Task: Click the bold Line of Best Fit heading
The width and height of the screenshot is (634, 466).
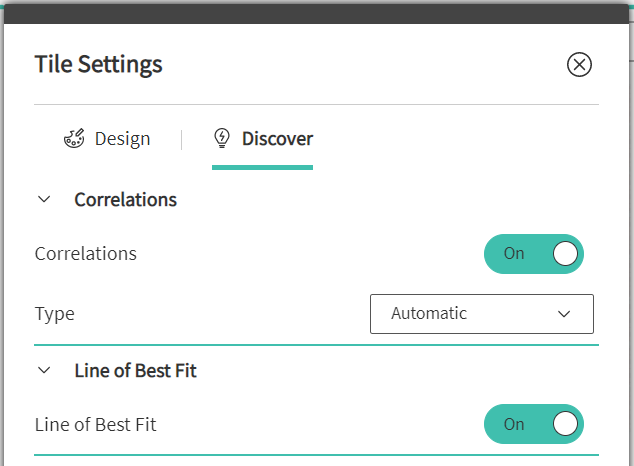Action: [135, 370]
